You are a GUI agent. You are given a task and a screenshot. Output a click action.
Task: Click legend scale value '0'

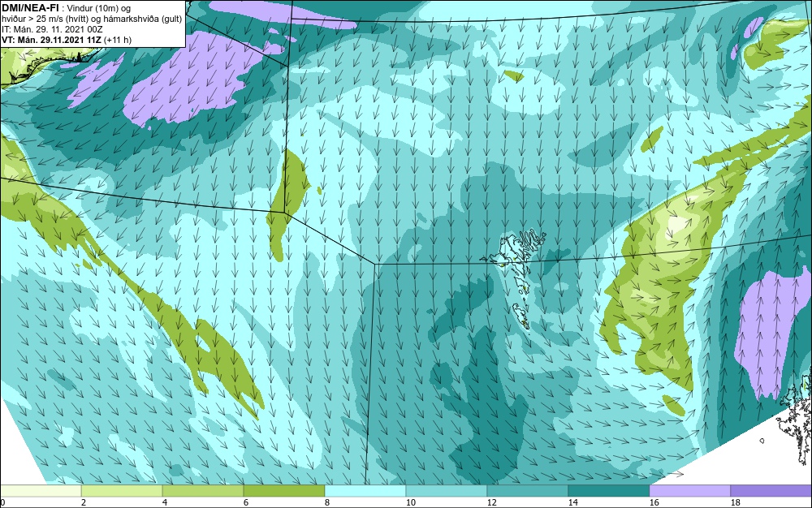[2, 502]
